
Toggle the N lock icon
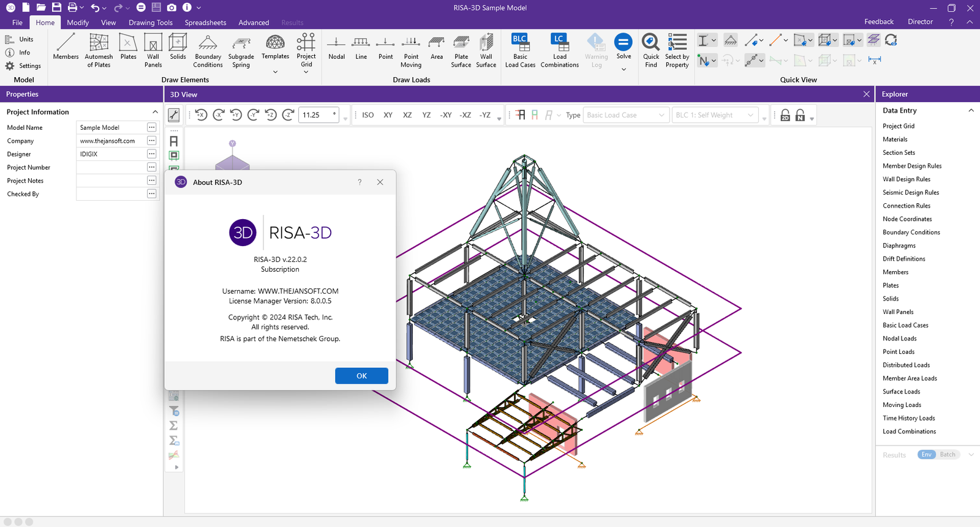tap(800, 115)
